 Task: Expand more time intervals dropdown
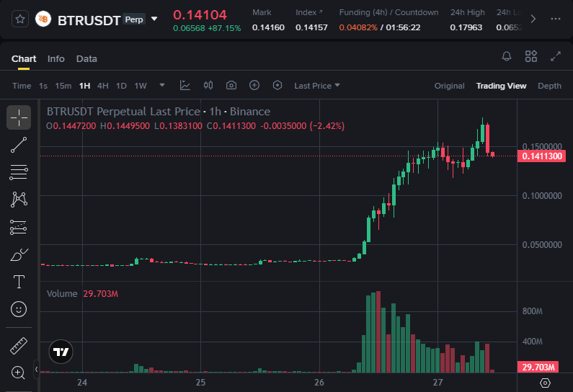tap(162, 86)
